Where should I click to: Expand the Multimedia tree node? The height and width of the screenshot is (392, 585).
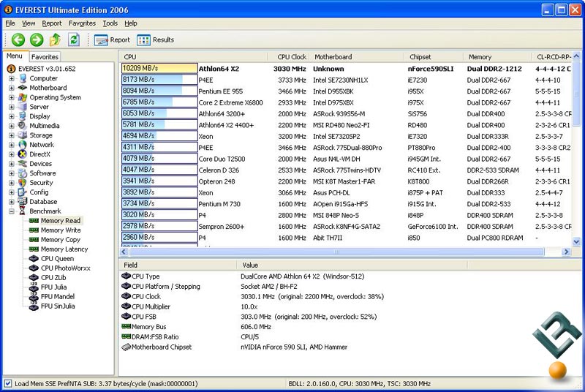12,126
